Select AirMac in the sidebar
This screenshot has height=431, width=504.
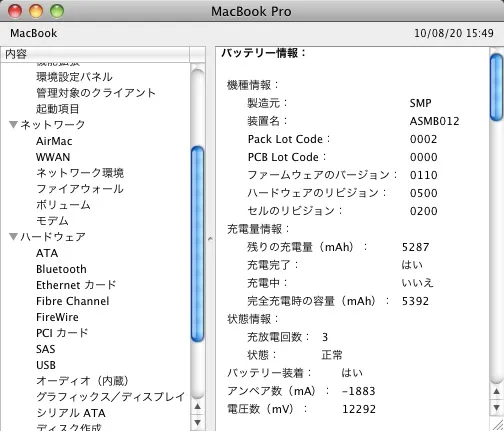(x=54, y=141)
